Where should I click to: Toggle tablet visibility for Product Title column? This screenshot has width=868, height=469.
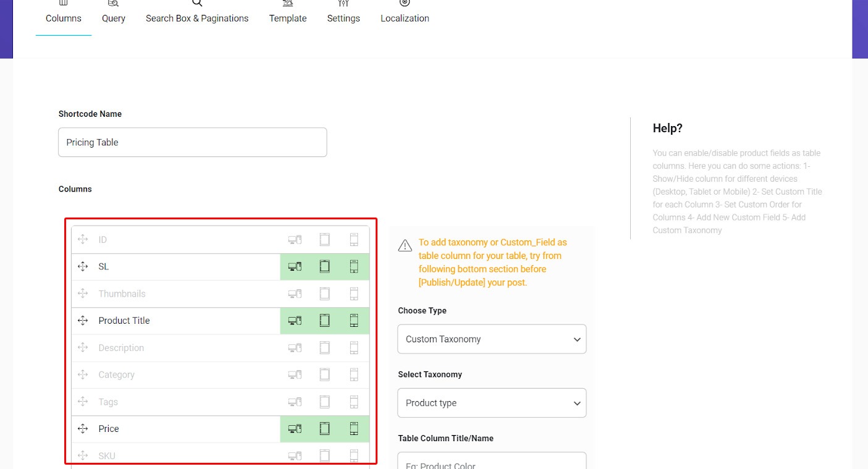pos(324,320)
